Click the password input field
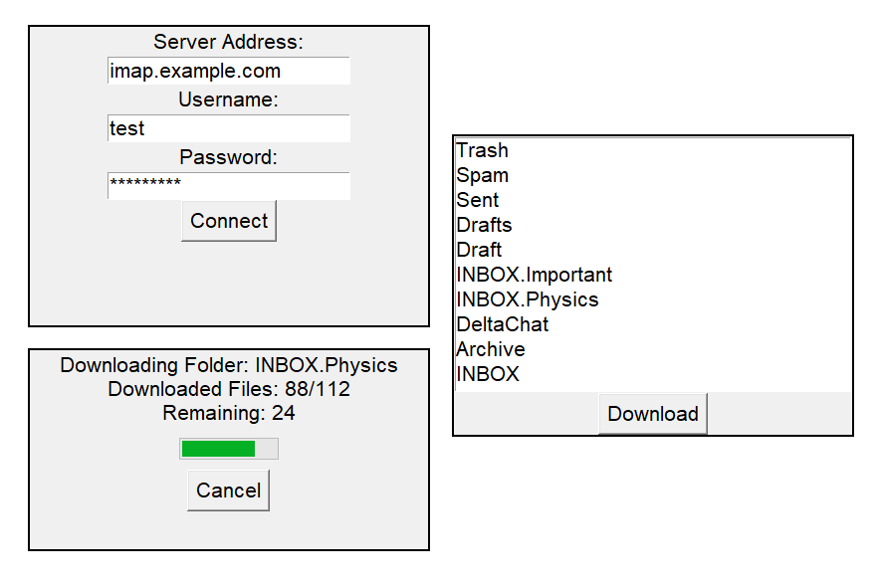This screenshot has width=878, height=588. (229, 186)
